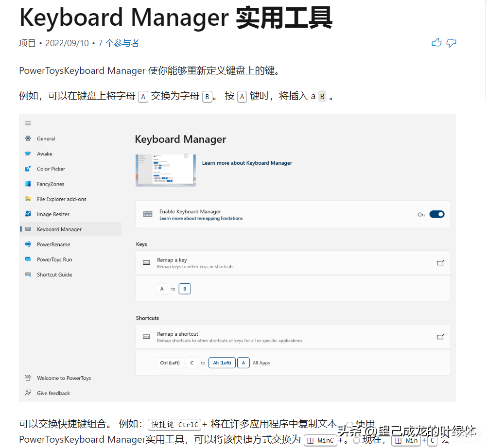The height and width of the screenshot is (448, 487).
Task: Click the Give feedback icon
Action: (x=28, y=393)
